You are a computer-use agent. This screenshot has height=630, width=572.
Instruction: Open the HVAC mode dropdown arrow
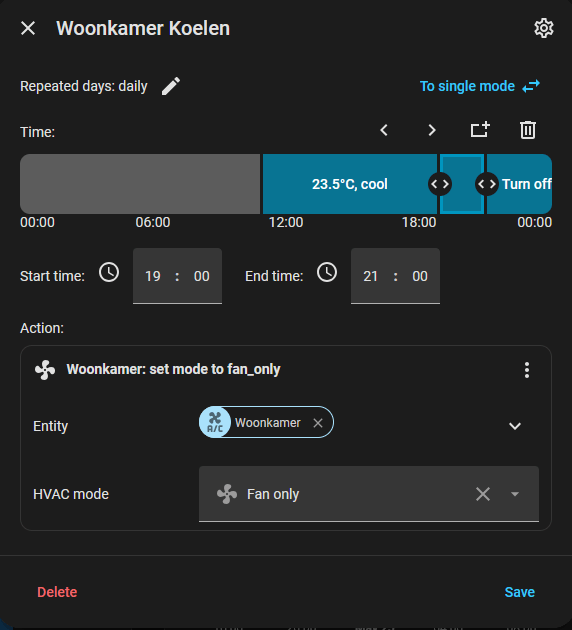point(515,494)
